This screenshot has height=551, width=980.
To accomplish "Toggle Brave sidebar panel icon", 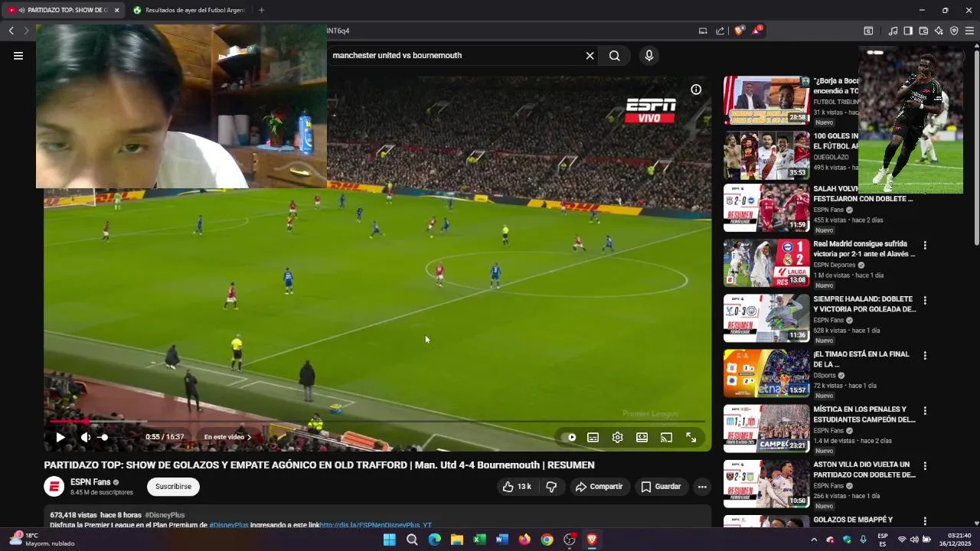I will point(908,31).
